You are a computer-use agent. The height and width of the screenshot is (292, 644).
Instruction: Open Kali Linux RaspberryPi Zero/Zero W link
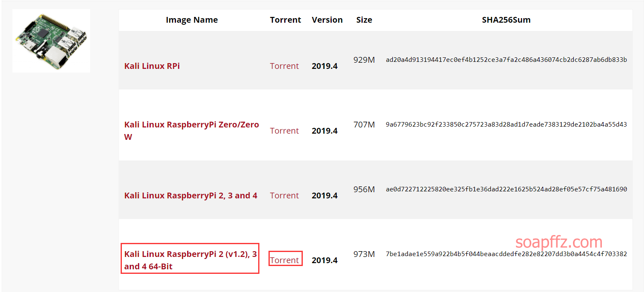192,131
